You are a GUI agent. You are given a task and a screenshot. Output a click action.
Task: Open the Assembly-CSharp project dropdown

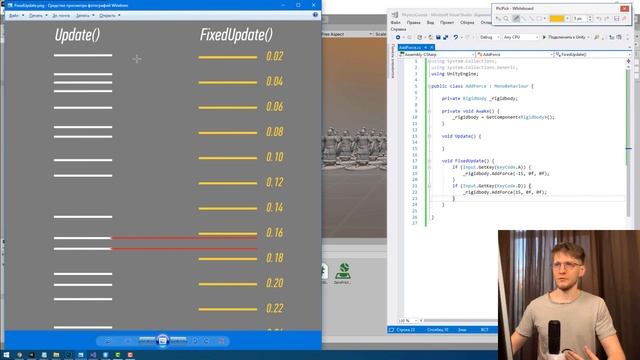click(437, 54)
